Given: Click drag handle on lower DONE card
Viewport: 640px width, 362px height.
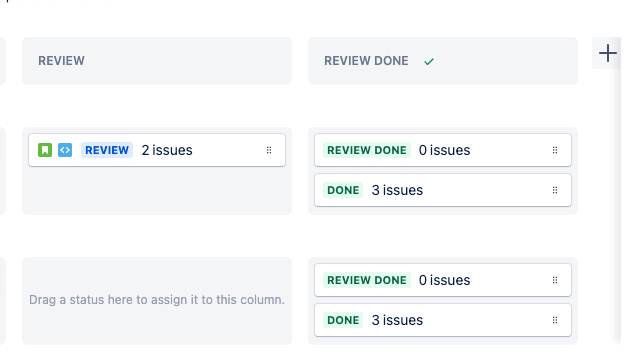Looking at the screenshot, I should [x=555, y=320].
